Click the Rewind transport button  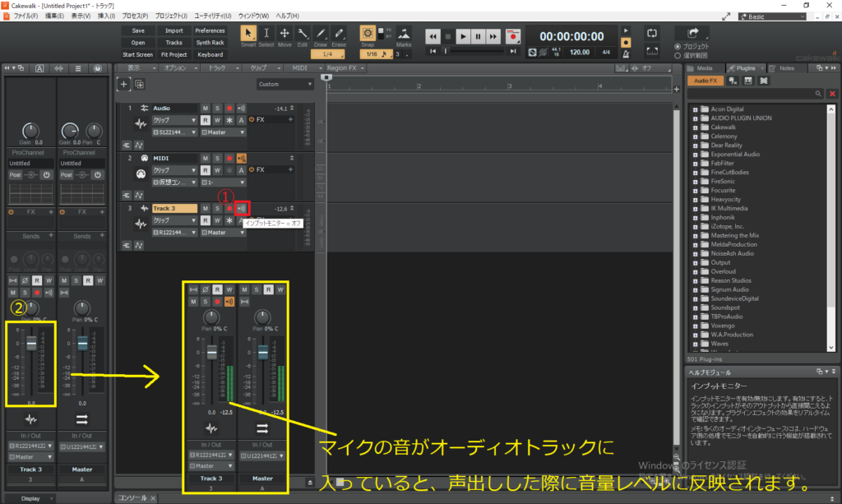tap(431, 36)
